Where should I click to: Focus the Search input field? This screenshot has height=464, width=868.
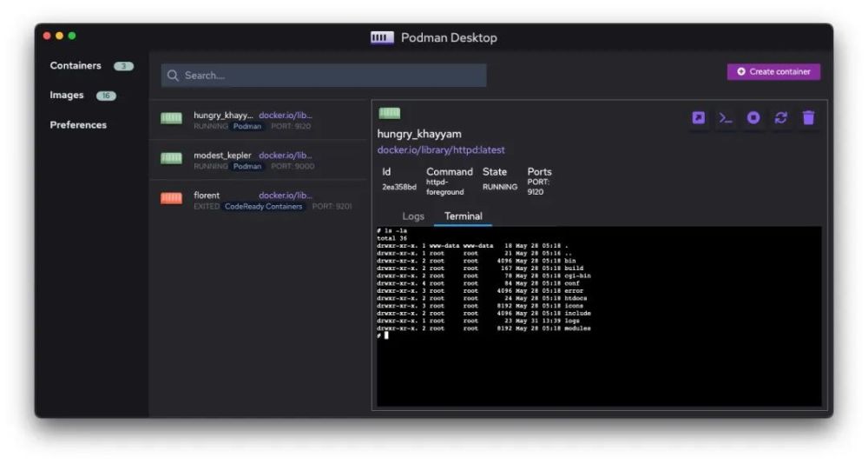tap(324, 76)
